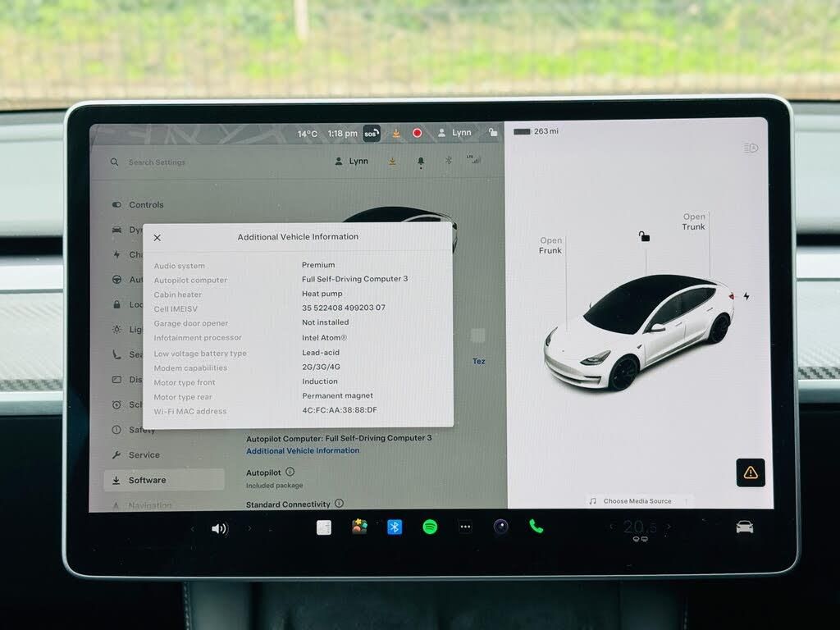This screenshot has width=840, height=630.
Task: Tap the Search Settings field
Action: click(x=157, y=162)
